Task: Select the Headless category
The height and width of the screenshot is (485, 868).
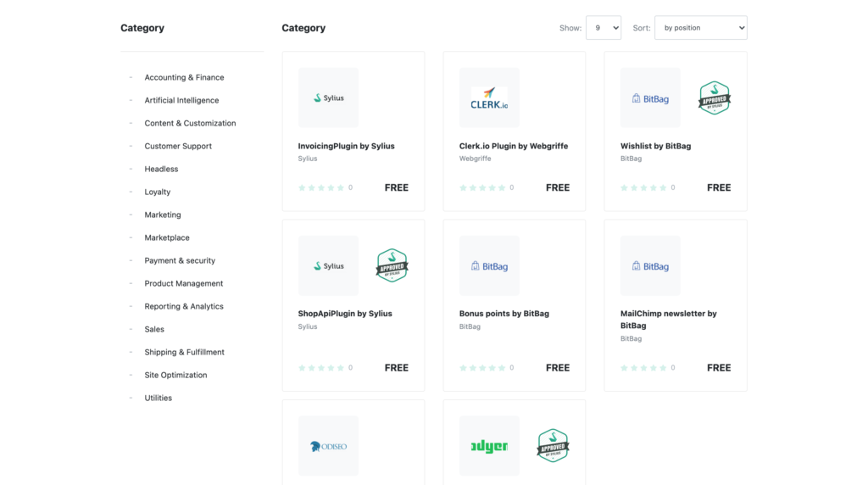Action: click(x=161, y=169)
